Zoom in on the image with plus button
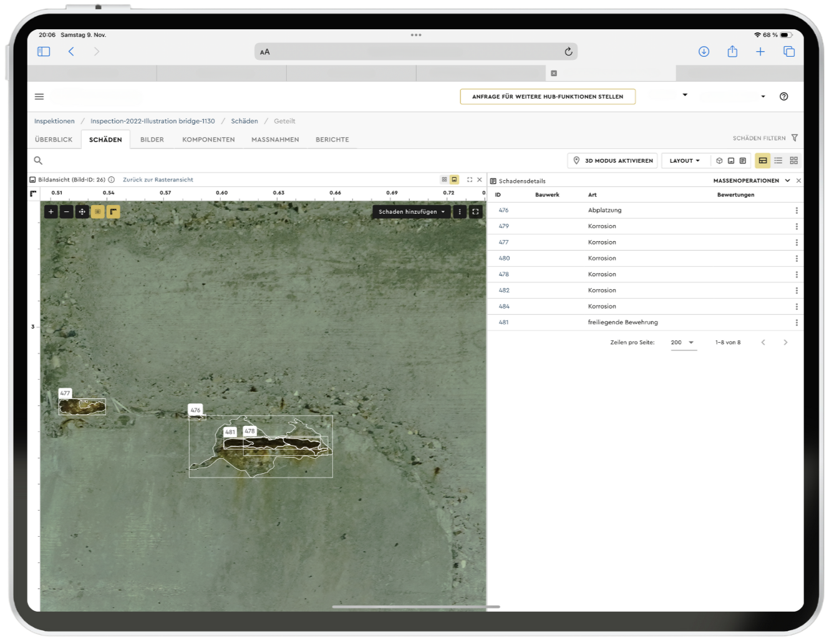829x644 pixels. point(51,212)
